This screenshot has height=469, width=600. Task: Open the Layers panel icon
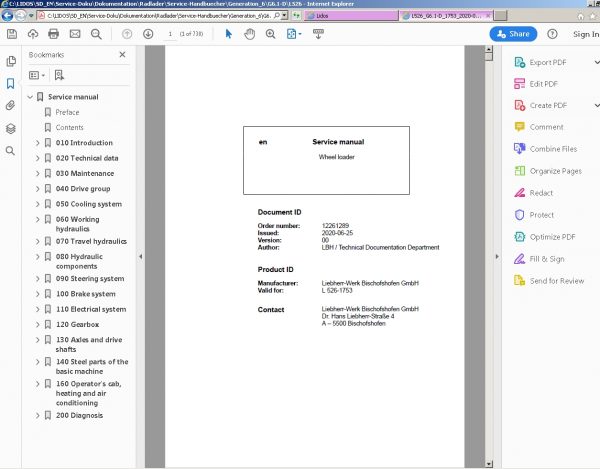[x=11, y=129]
